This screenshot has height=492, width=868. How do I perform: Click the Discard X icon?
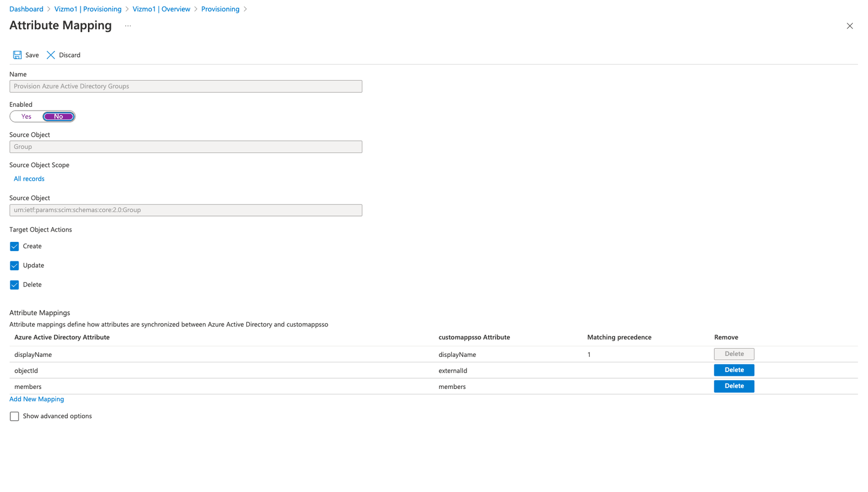51,55
